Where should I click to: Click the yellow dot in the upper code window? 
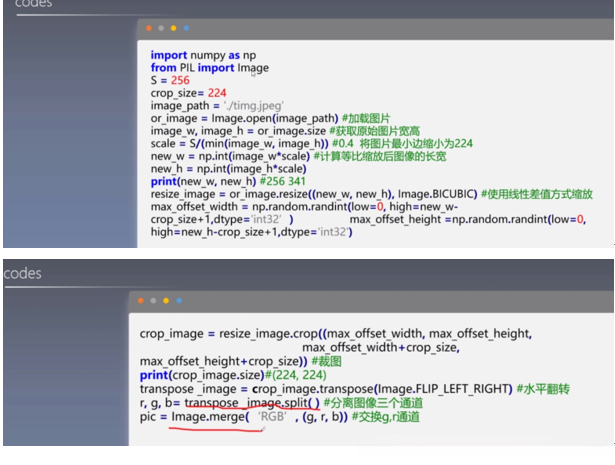coord(173,28)
